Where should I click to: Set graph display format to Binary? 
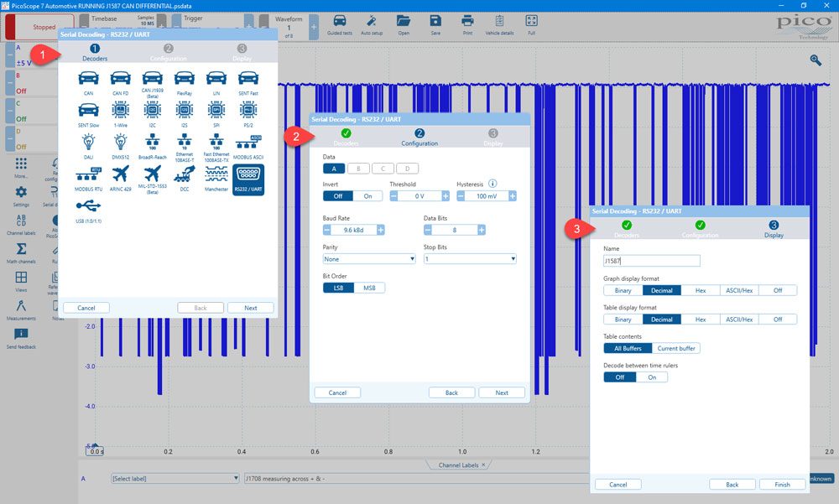click(x=623, y=290)
